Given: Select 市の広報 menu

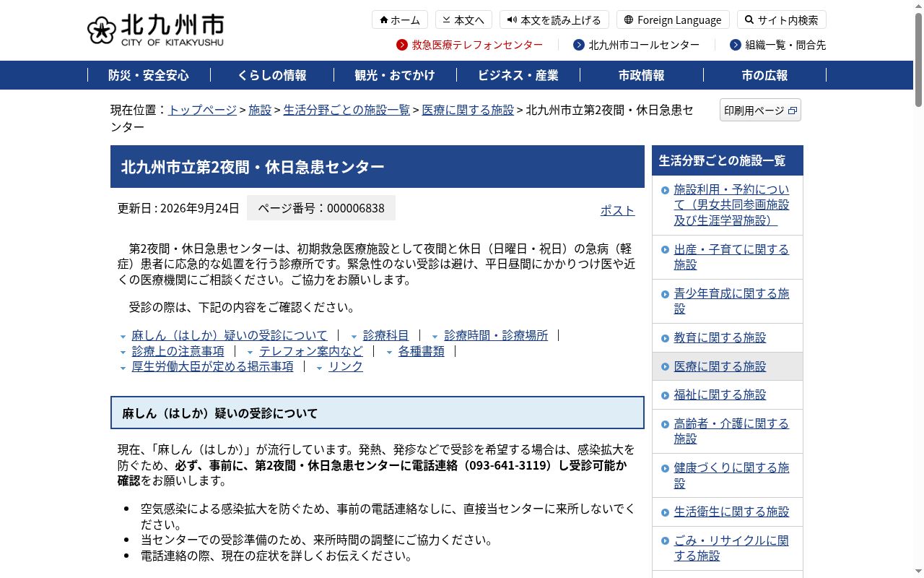Looking at the screenshot, I should tap(764, 75).
